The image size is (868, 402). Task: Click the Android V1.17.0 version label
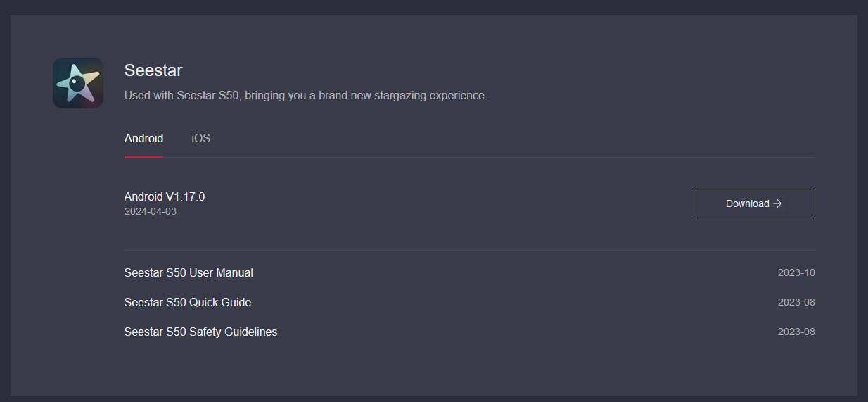(x=165, y=196)
